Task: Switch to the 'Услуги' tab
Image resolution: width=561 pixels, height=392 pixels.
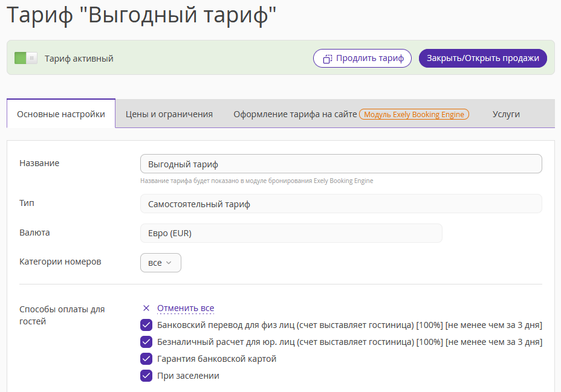Action: pyautogui.click(x=506, y=114)
